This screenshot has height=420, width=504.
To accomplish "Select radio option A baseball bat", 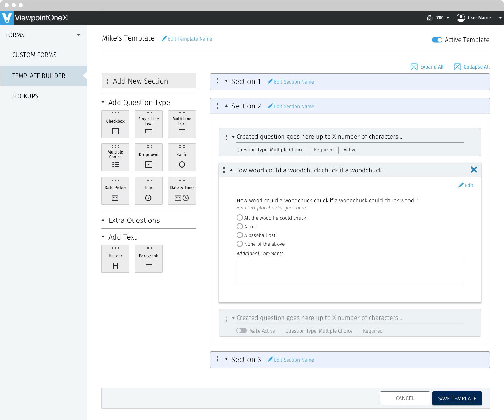I will pos(240,235).
